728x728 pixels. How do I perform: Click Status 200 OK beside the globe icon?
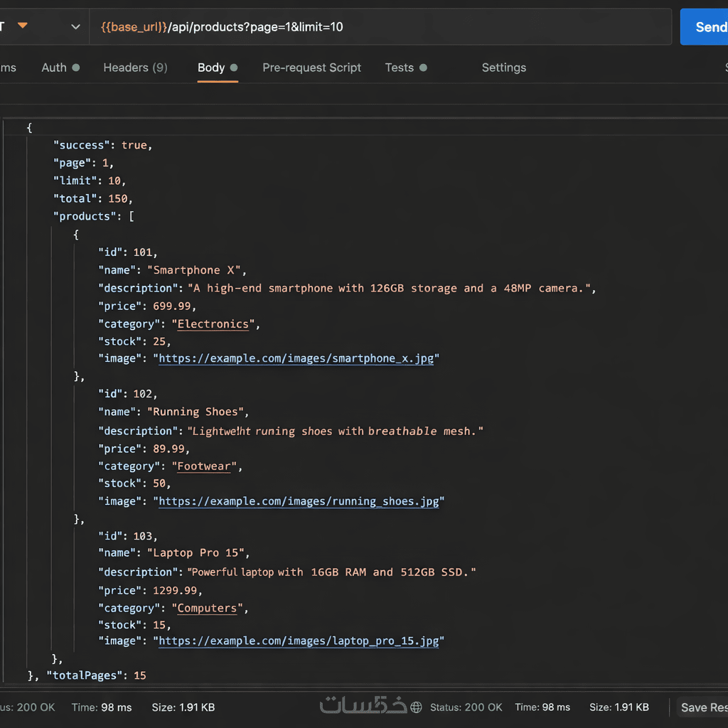click(x=466, y=707)
